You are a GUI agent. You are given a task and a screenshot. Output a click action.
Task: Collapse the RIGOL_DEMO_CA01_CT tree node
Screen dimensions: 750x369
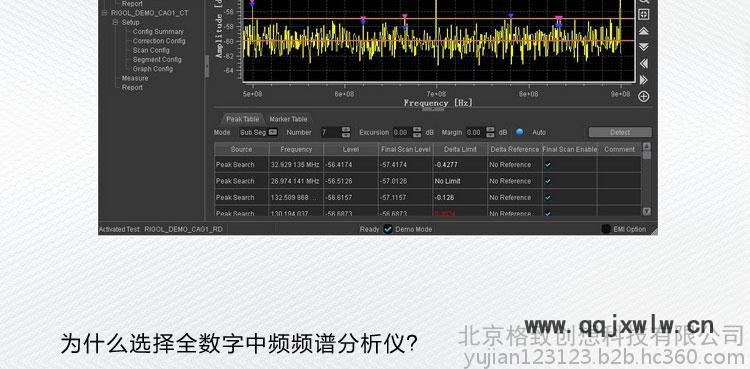(x=104, y=13)
